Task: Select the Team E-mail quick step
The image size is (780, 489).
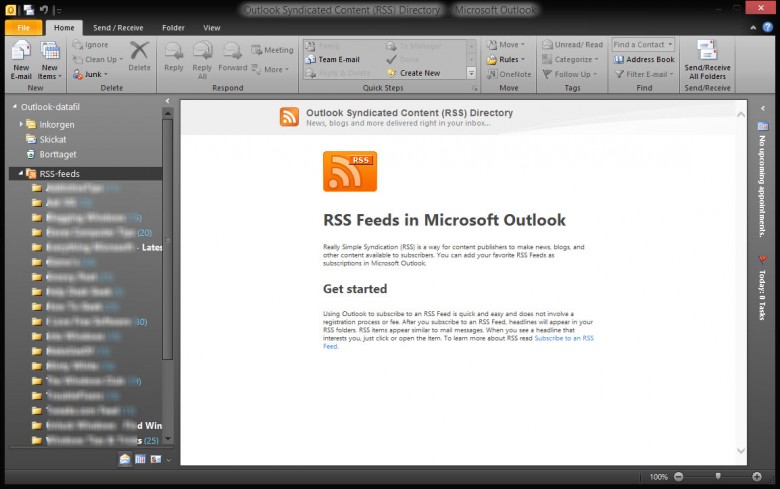Action: pyautogui.click(x=332, y=59)
